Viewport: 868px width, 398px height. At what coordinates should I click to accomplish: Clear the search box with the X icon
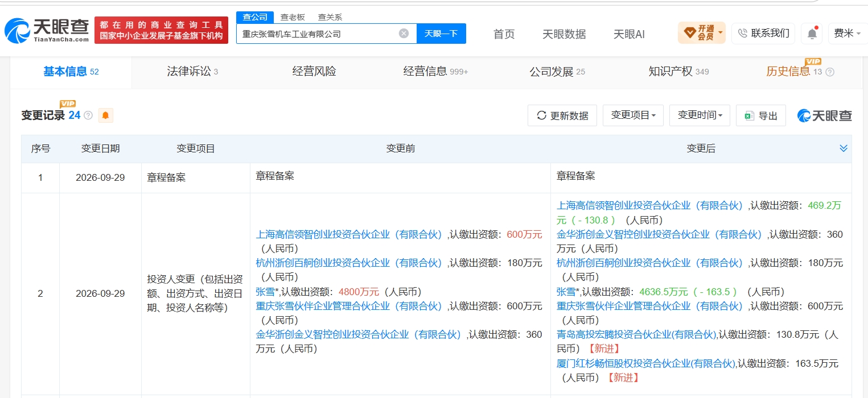[x=404, y=34]
